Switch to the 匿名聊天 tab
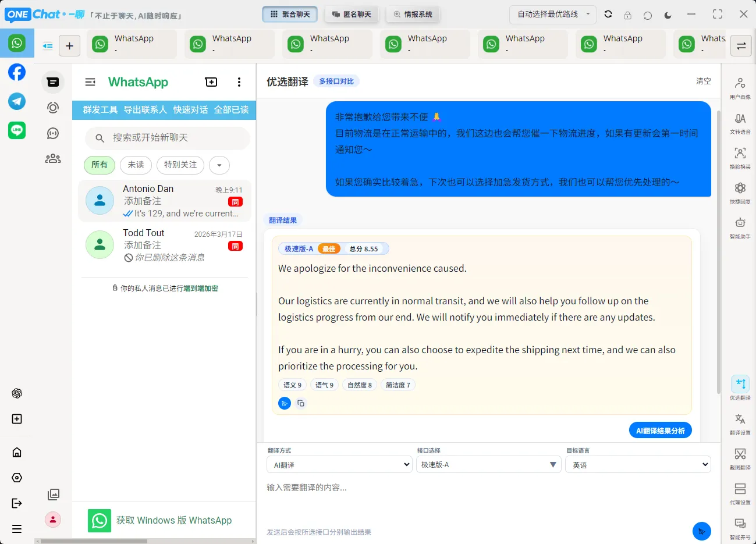The width and height of the screenshot is (756, 544). (352, 14)
